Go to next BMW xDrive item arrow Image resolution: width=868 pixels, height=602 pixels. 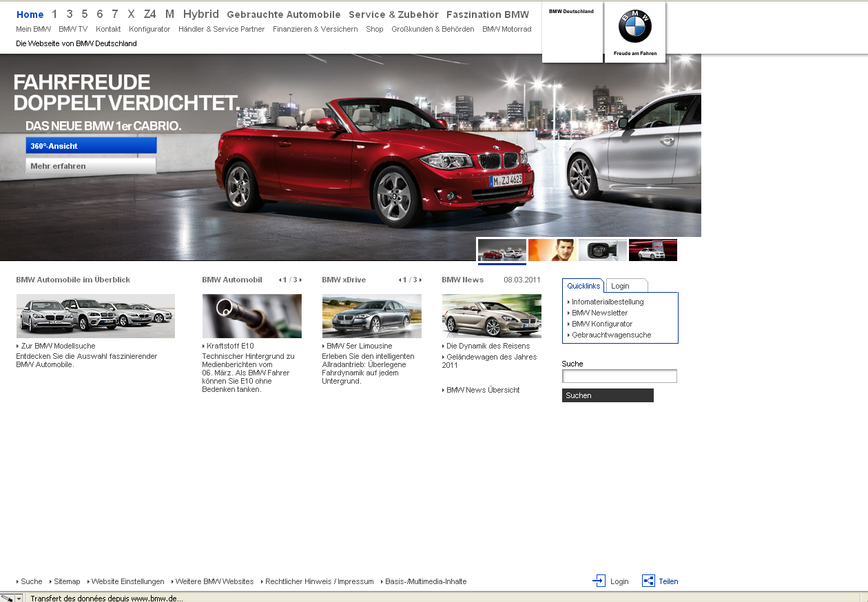(420, 280)
